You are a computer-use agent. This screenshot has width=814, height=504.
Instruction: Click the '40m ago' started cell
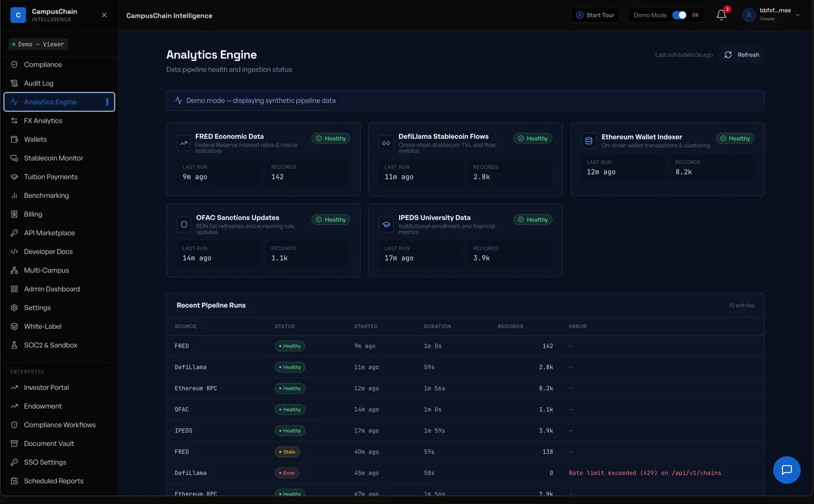pyautogui.click(x=366, y=452)
